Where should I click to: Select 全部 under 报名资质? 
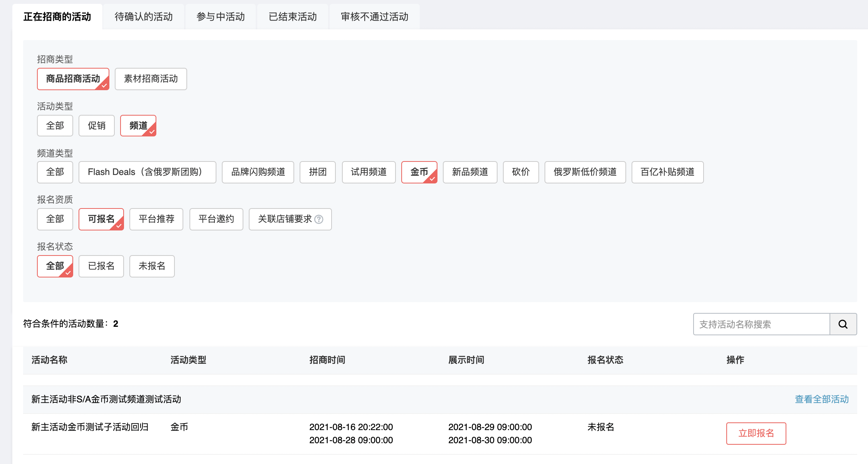tap(55, 219)
